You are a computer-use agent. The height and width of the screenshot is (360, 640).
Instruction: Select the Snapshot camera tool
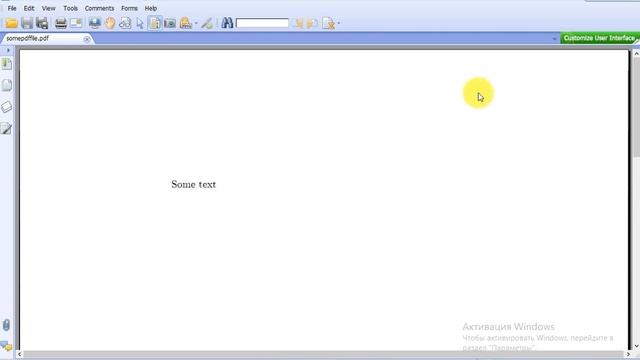pos(170,23)
